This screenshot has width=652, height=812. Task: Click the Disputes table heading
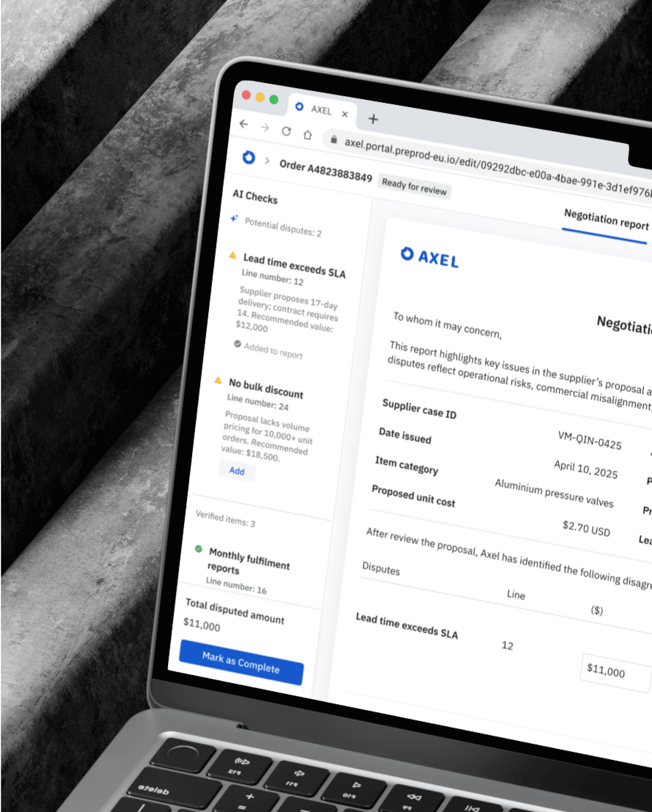[x=381, y=568]
